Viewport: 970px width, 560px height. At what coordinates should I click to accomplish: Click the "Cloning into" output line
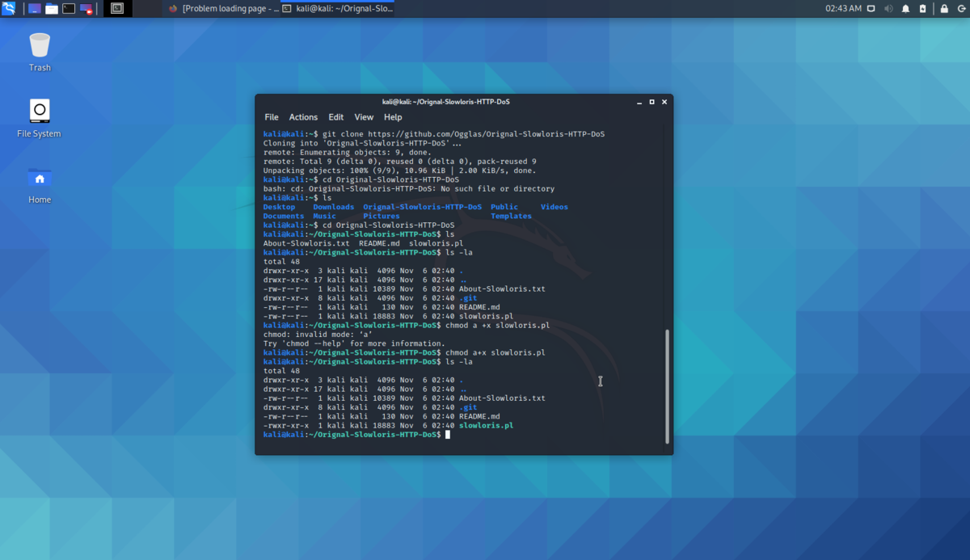tap(363, 143)
